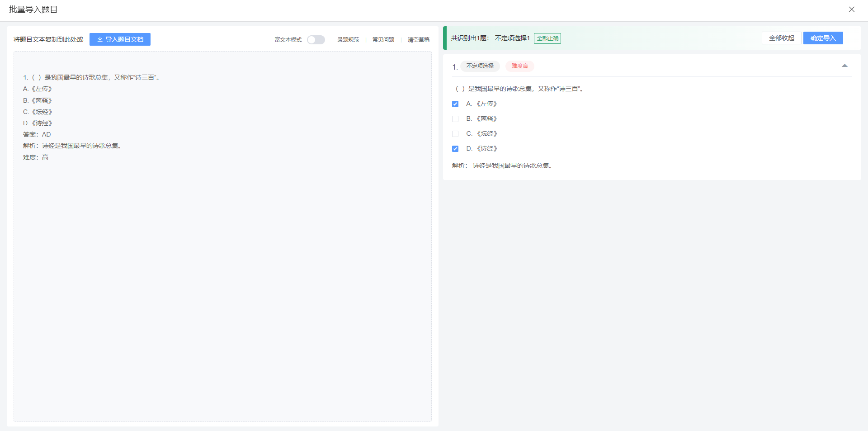
Task: Click inside the question text editor area
Action: coord(222,271)
